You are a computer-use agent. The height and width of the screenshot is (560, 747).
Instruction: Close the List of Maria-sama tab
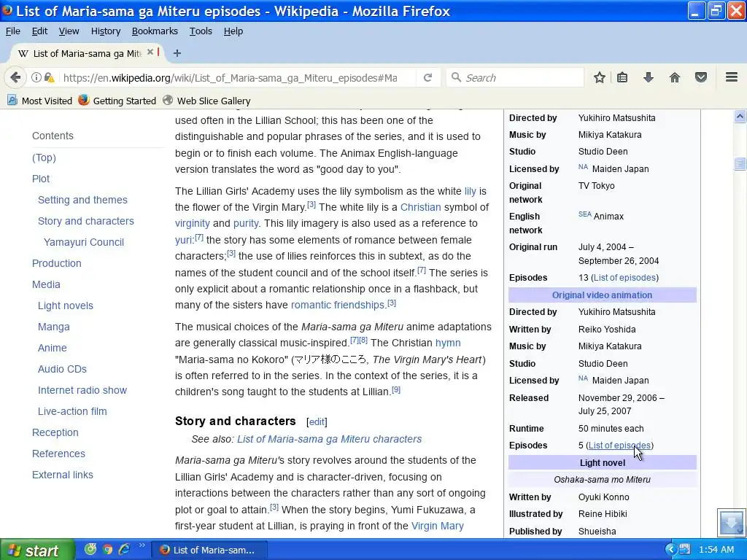[150, 52]
